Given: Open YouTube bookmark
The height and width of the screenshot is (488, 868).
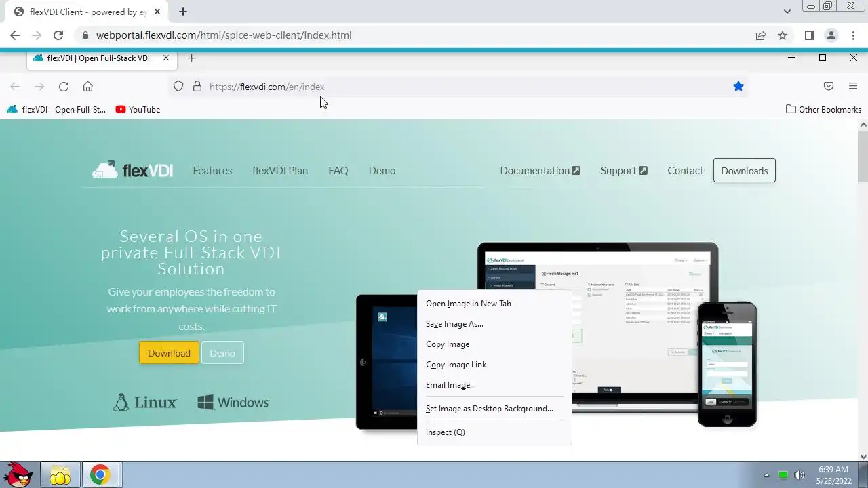Looking at the screenshot, I should click(138, 110).
